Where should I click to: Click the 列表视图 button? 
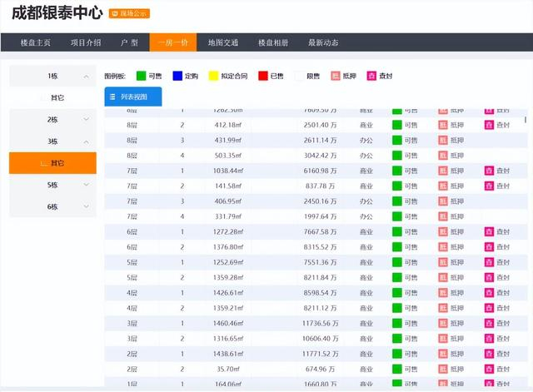tap(133, 97)
